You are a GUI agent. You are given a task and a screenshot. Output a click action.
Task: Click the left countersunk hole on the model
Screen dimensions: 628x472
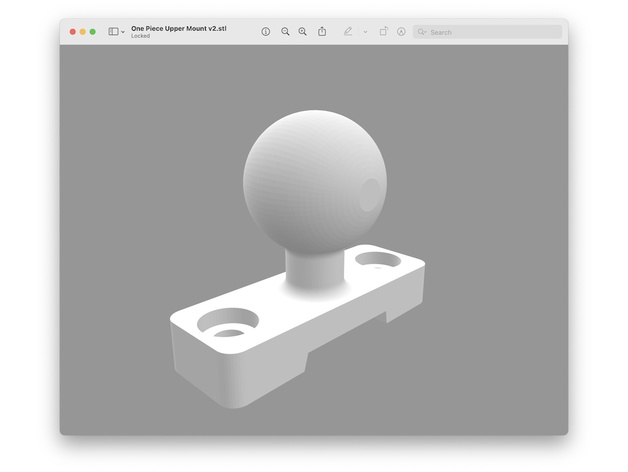(228, 324)
